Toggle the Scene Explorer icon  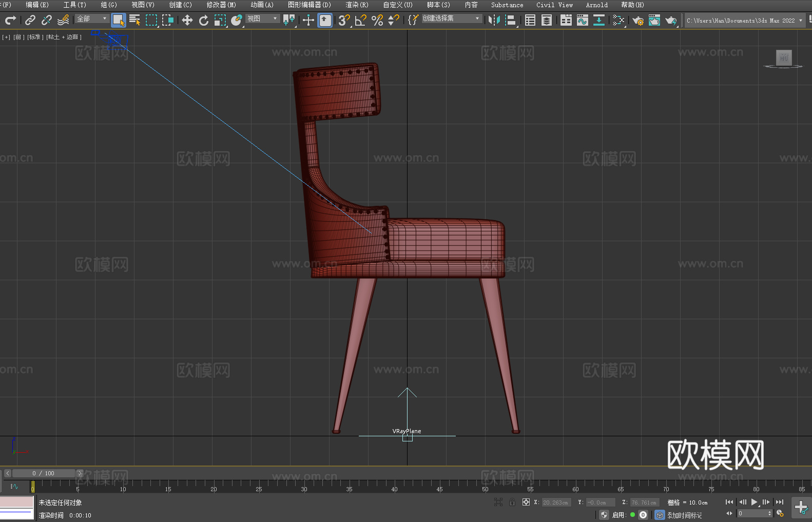(530, 20)
